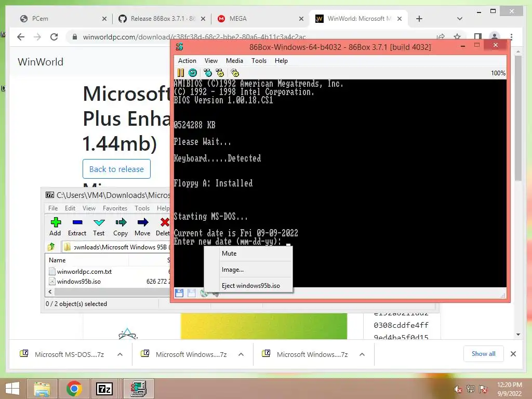532x399 pixels.
Task: Switch to the MEGA tab
Action: (260, 19)
